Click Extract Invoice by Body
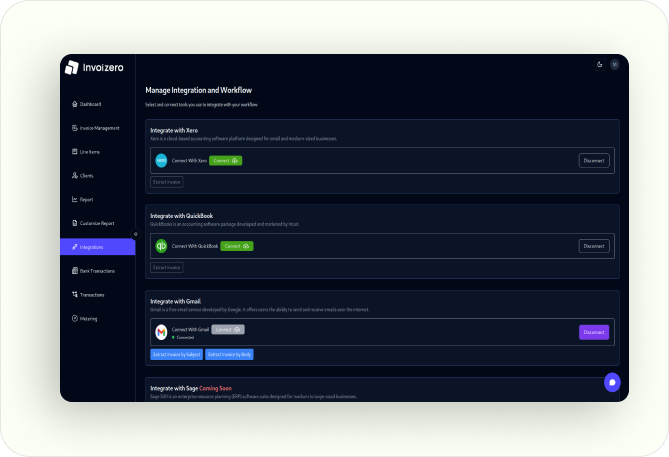This screenshot has width=669, height=457. click(229, 355)
